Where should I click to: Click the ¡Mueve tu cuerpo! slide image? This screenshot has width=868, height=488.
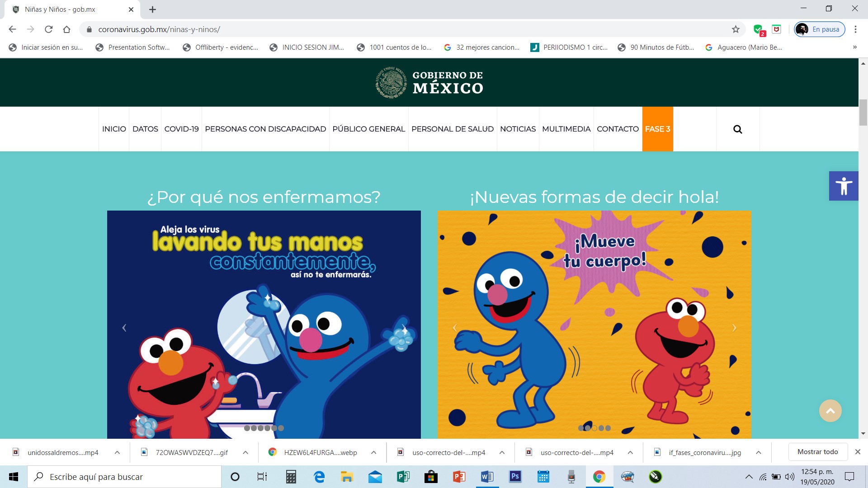click(594, 324)
